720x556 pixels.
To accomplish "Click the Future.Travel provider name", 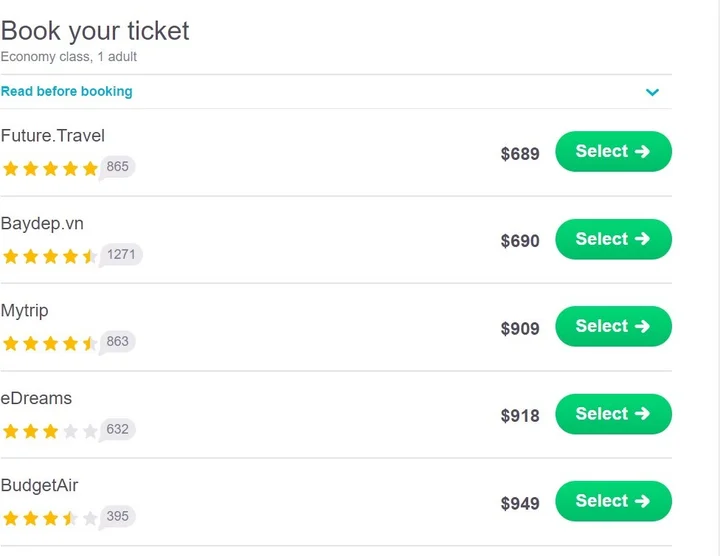I will tap(53, 136).
